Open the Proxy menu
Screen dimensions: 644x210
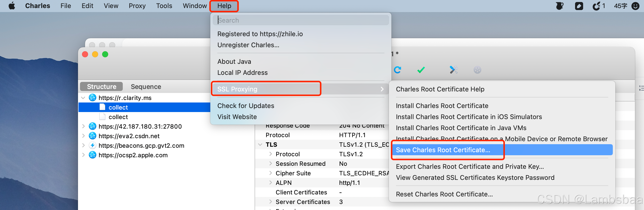click(x=137, y=6)
